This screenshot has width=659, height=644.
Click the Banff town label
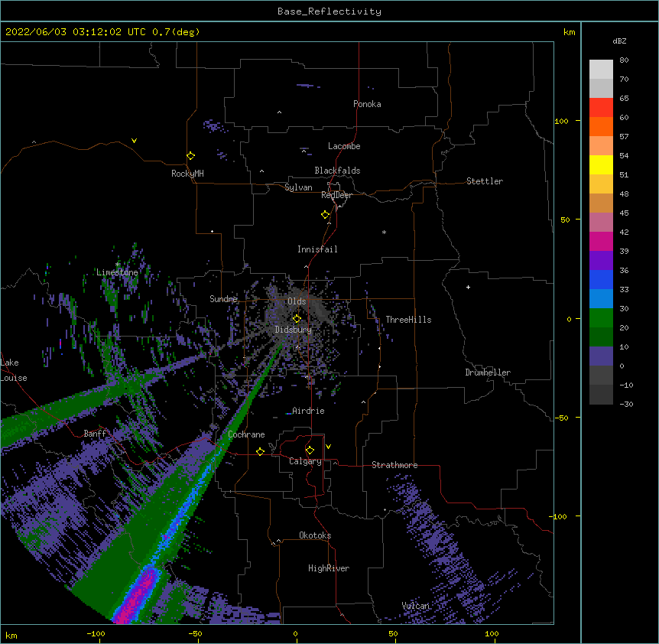pos(95,434)
